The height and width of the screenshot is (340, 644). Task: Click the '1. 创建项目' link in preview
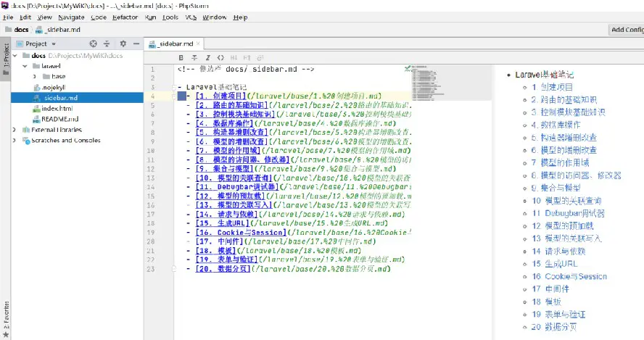(552, 87)
